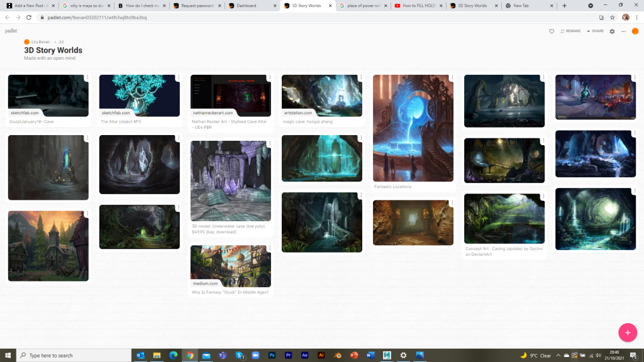Open menu for Nathan Recker Art post
The image size is (644, 362).
269,77
